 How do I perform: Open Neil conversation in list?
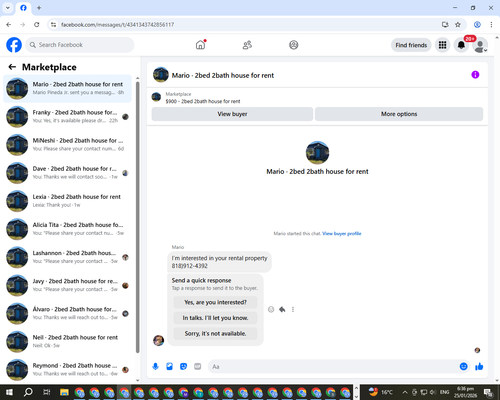tap(68, 341)
